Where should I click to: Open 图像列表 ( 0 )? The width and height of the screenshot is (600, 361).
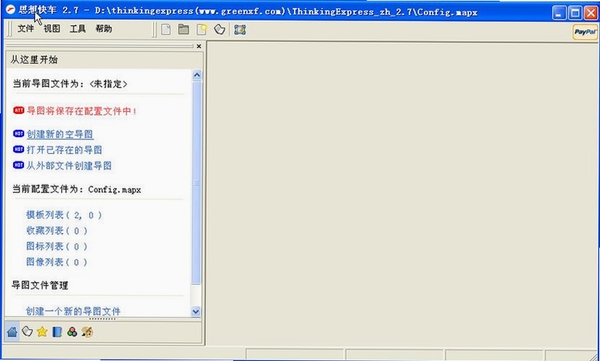pyautogui.click(x=57, y=262)
